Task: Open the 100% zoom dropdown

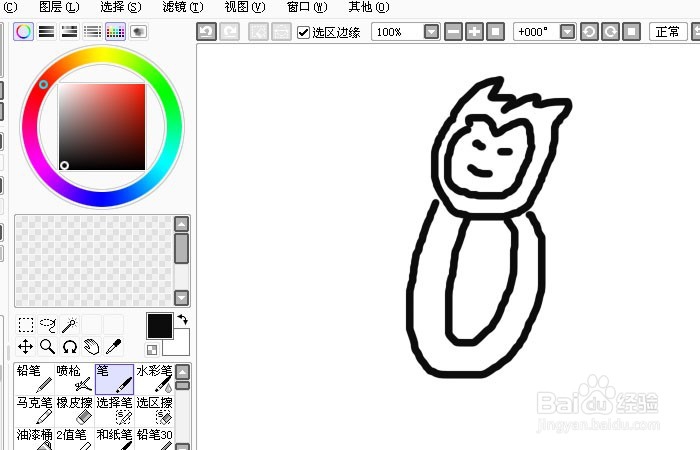Action: click(x=431, y=32)
